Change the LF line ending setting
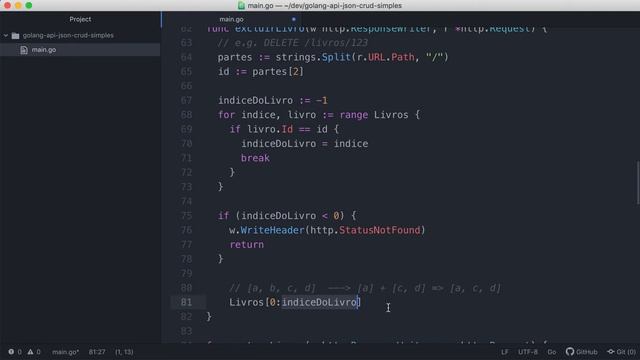Image resolution: width=640 pixels, height=360 pixels. (x=505, y=352)
